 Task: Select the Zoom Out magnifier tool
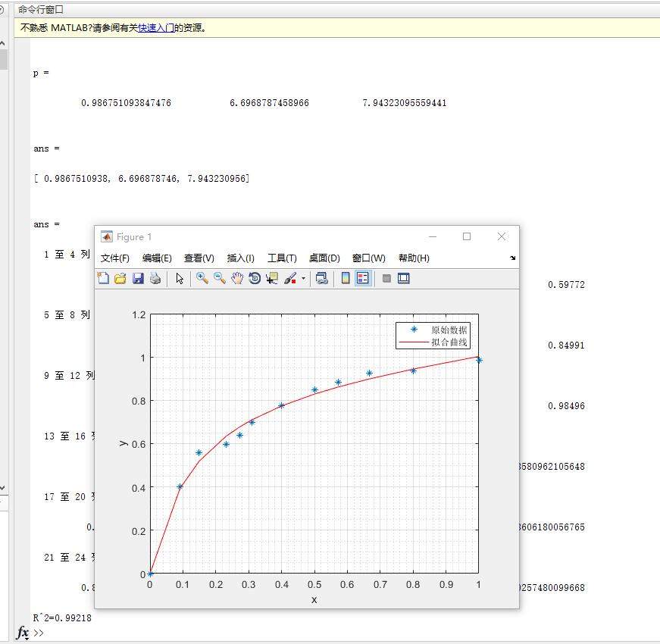coord(220,279)
